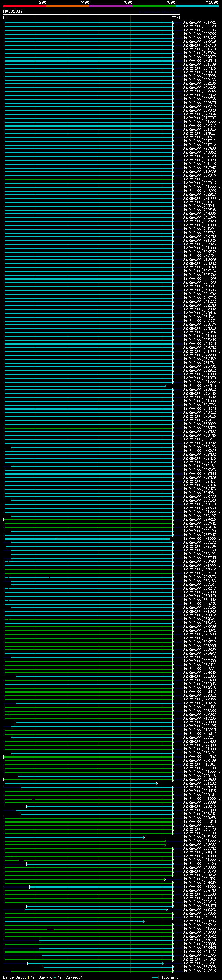Select label UniRef100_A9RZ45
The width and height of the screenshot is (222, 980).
pyautogui.click(x=199, y=91)
